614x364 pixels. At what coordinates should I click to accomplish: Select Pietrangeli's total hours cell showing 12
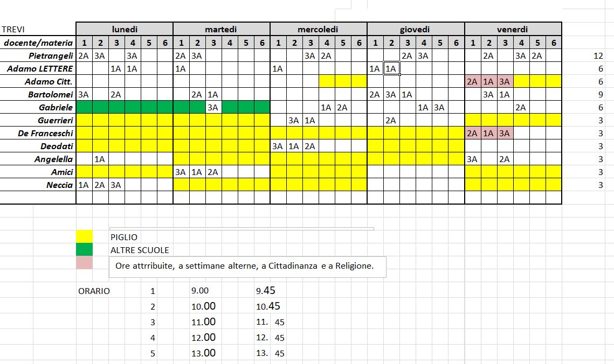tap(597, 56)
